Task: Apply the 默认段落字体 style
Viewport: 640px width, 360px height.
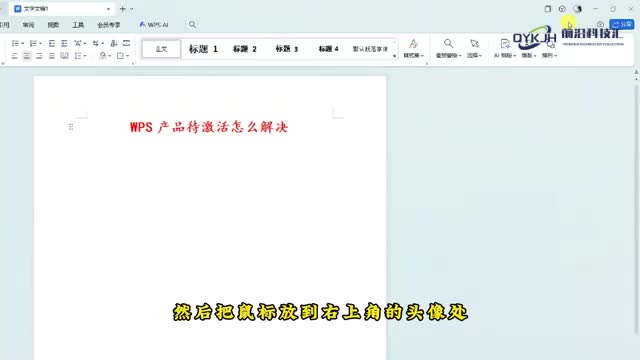Action: tap(370, 49)
